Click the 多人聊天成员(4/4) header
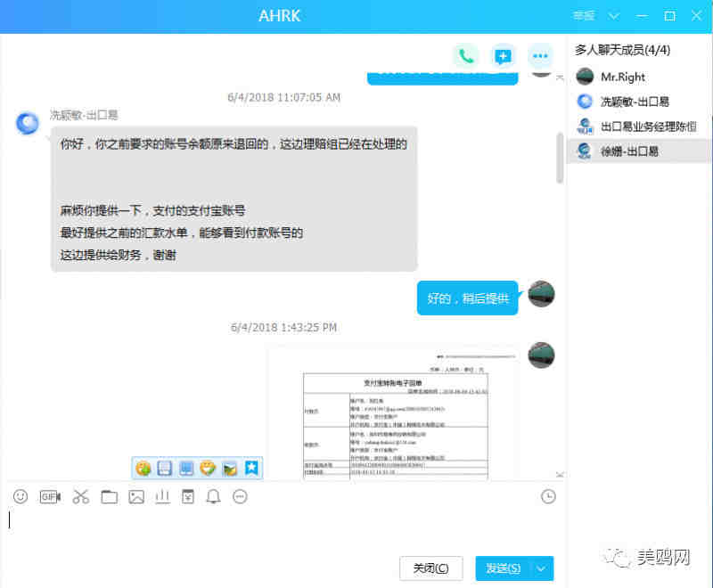Image resolution: width=713 pixels, height=588 pixels. (622, 50)
